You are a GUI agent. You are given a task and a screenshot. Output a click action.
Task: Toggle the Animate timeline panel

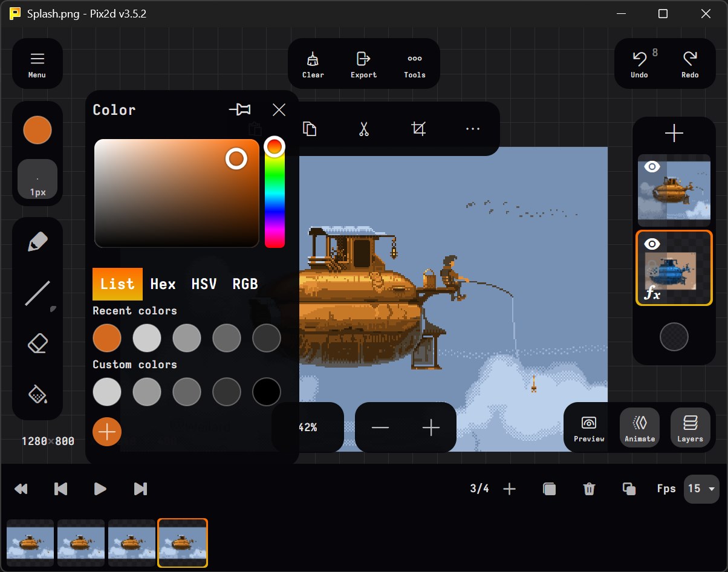click(640, 428)
